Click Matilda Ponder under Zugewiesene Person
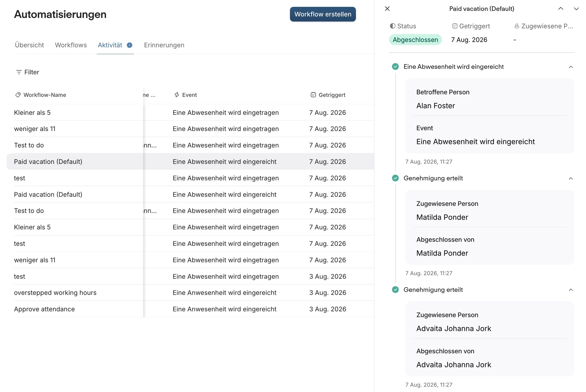 pos(442,217)
